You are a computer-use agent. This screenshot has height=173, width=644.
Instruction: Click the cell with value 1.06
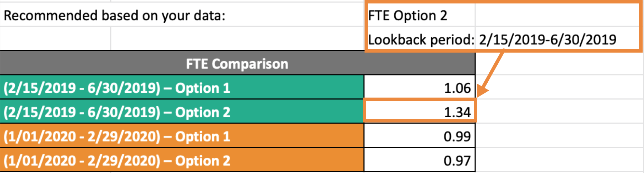click(420, 88)
